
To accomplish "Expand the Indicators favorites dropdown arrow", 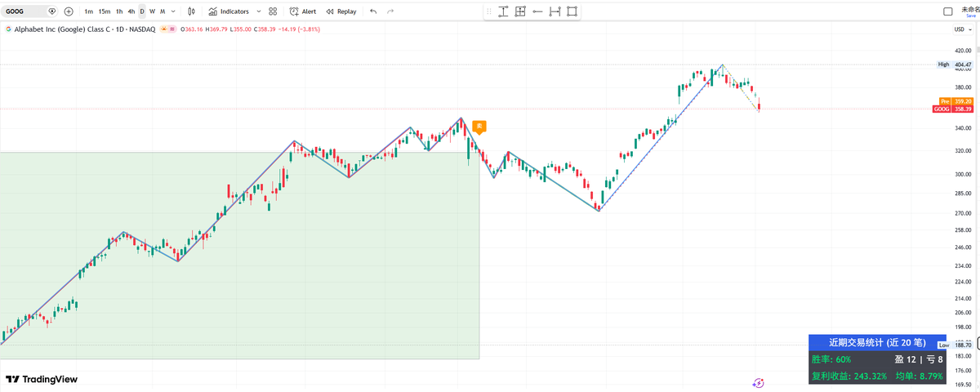I will 259,11.
